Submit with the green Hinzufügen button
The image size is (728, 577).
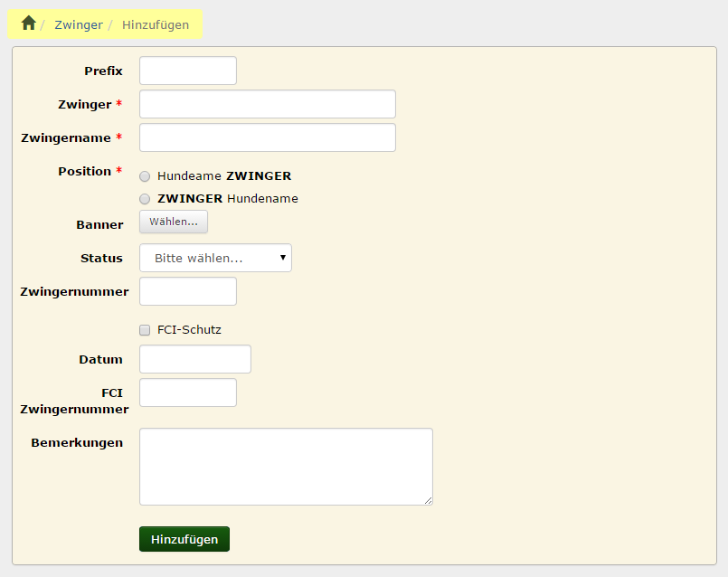click(184, 539)
